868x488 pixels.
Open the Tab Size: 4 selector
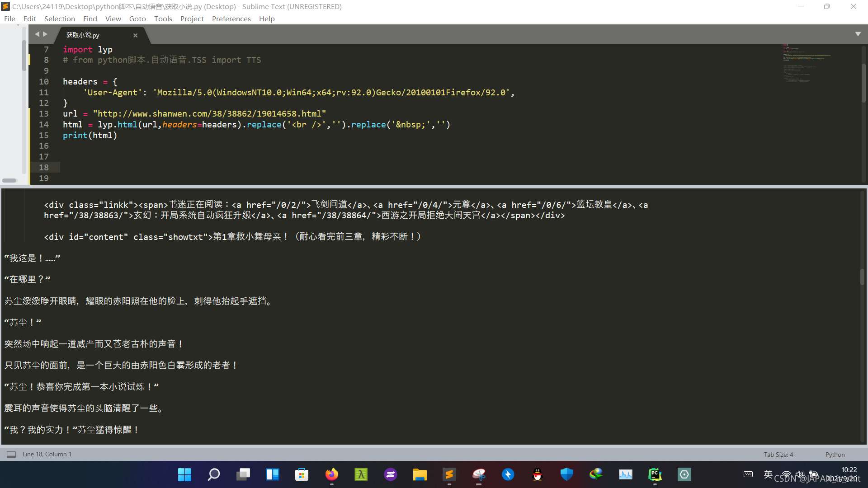[778, 455]
